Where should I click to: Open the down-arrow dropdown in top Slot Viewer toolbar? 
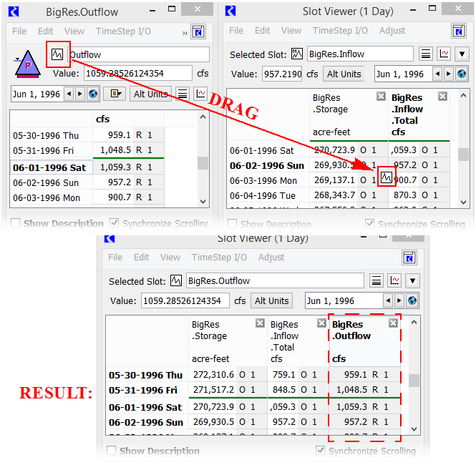pos(461,54)
